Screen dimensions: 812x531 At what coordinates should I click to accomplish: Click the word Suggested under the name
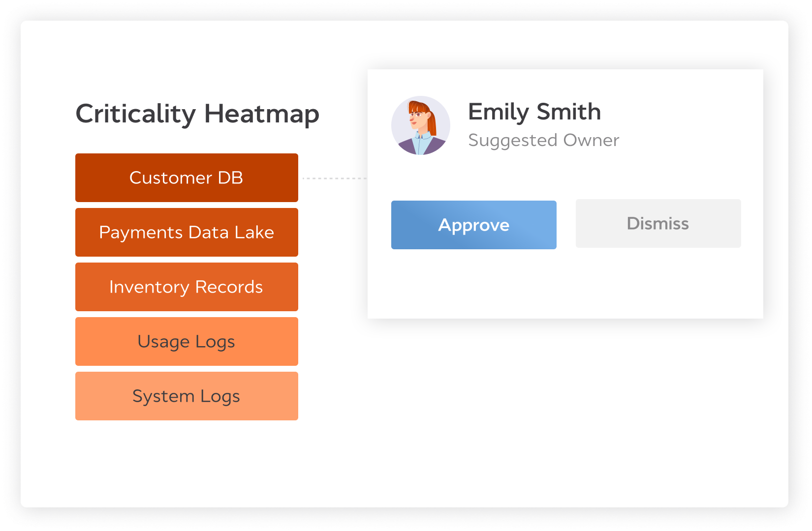pyautogui.click(x=512, y=140)
